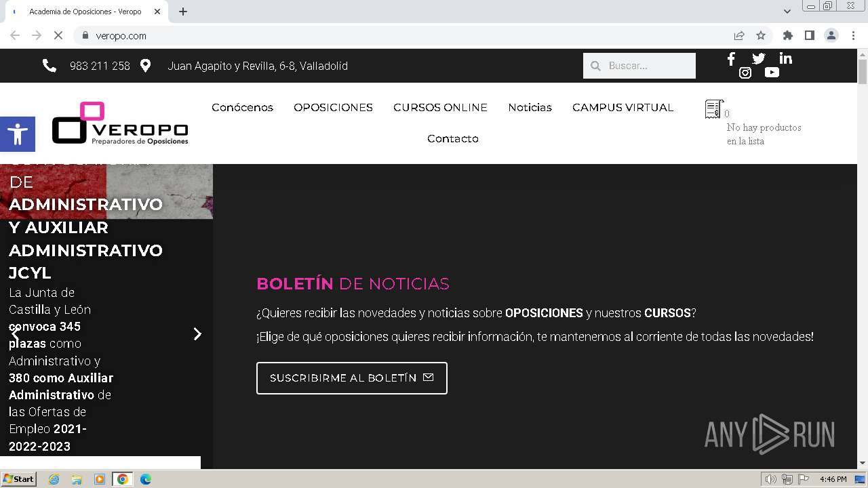
Task: Go to Noticias page
Action: [530, 107]
